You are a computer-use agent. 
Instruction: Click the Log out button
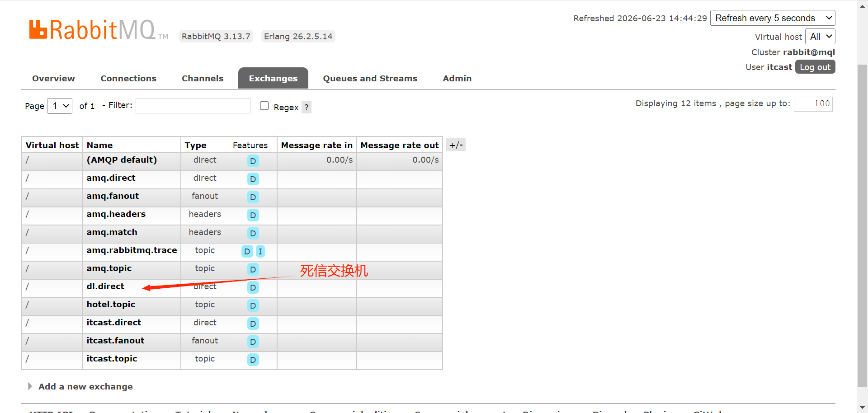tap(815, 67)
